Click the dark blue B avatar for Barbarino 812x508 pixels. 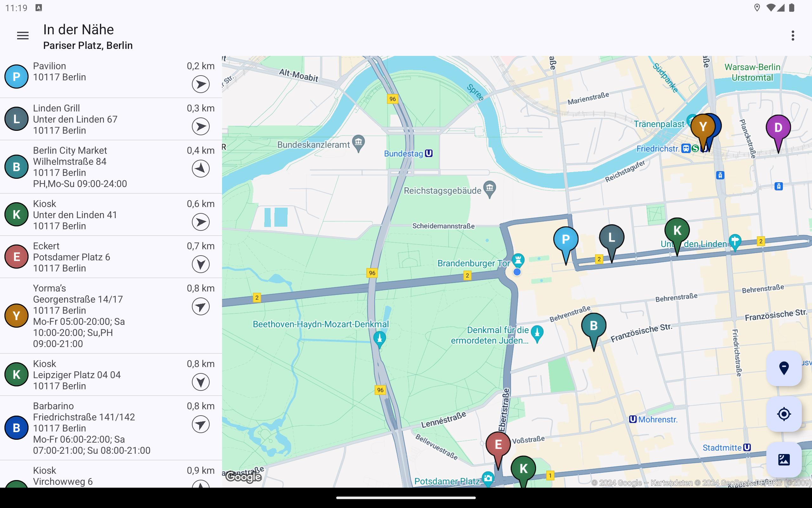click(16, 428)
